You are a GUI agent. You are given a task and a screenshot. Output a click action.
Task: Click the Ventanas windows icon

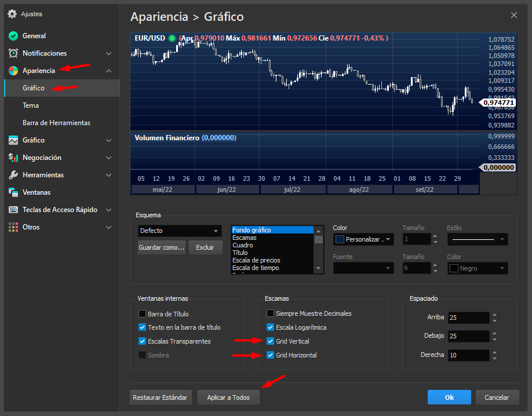coord(13,192)
